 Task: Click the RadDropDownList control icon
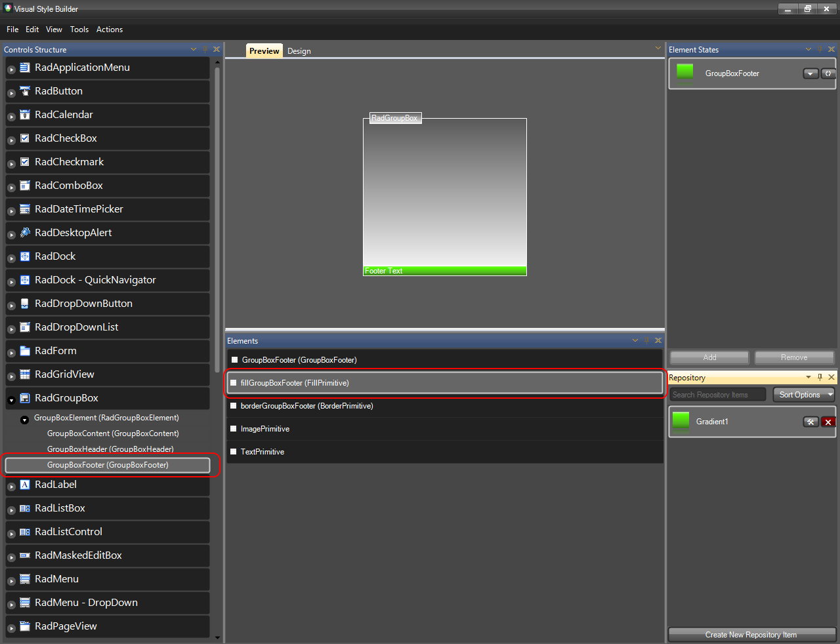coord(25,327)
